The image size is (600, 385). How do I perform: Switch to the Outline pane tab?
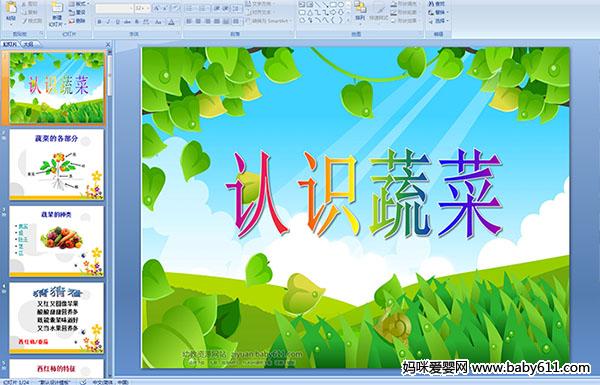pyautogui.click(x=28, y=44)
